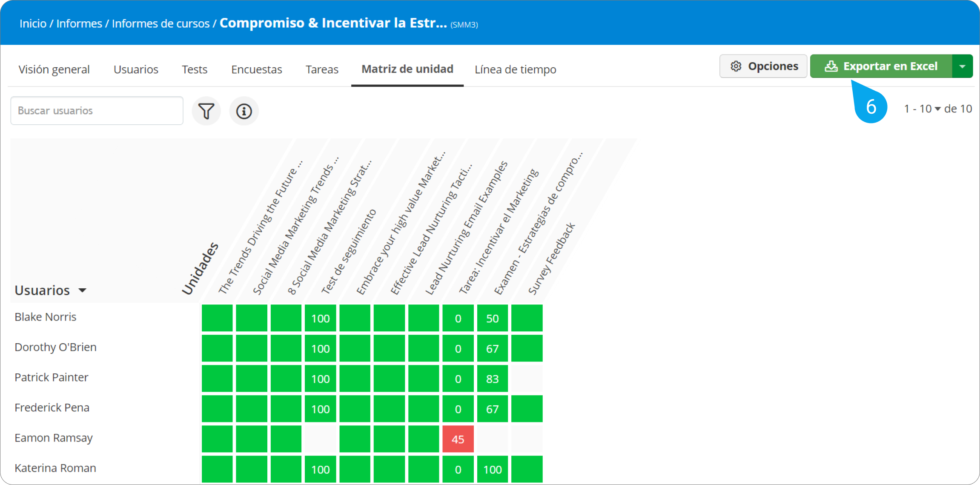980x485 pixels.
Task: Click the Buscar usuarios search field
Action: (x=97, y=111)
